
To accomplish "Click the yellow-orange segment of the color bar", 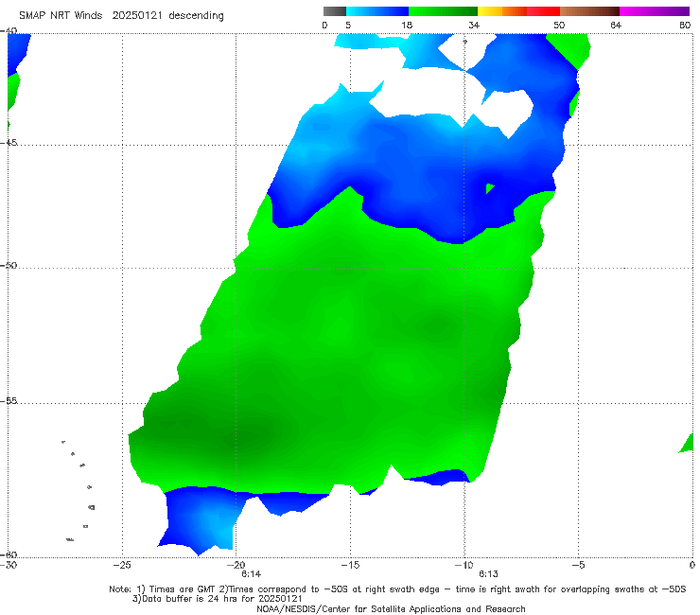I will click(x=502, y=11).
